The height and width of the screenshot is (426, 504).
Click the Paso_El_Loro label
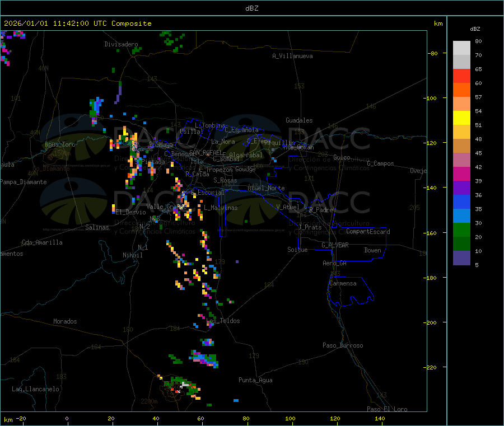[387, 409]
